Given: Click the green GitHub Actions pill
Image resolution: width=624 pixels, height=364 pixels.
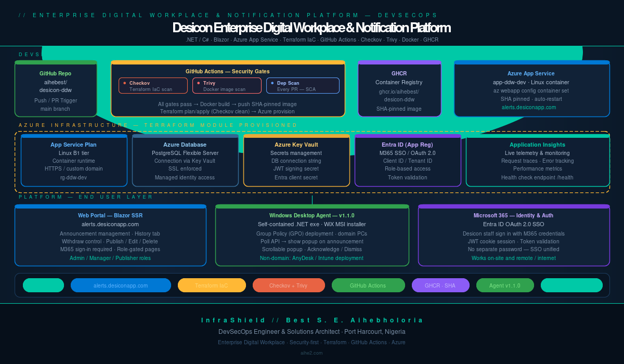Looking at the screenshot, I should click(368, 285).
